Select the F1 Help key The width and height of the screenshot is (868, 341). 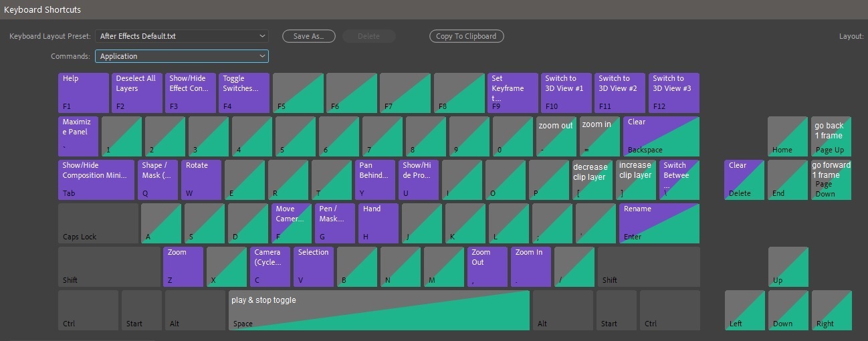[x=83, y=93]
